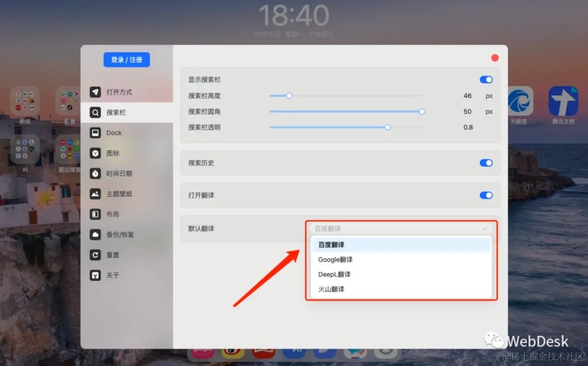Image resolution: width=588 pixels, height=366 pixels.
Task: Switch to the 主题壁纸 settings tab
Action: pos(127,194)
